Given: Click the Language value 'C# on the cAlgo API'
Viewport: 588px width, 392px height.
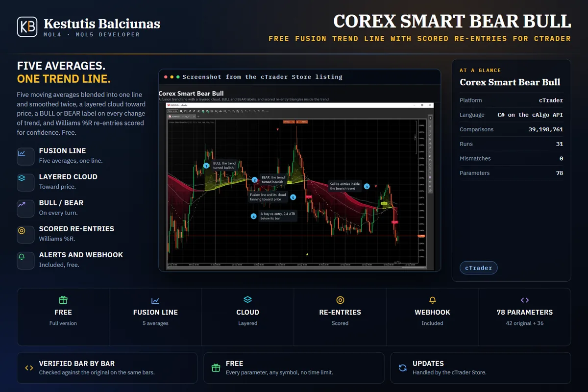Looking at the screenshot, I should [530, 115].
